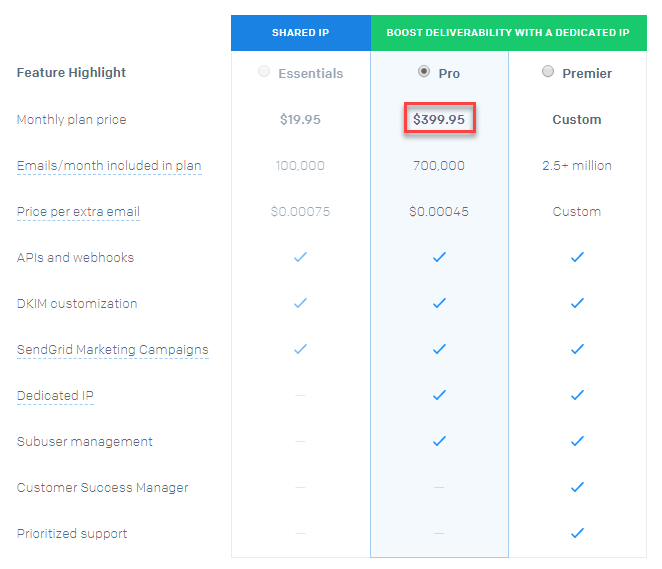Click the Essentials $19.95 monthly price

pyautogui.click(x=300, y=119)
